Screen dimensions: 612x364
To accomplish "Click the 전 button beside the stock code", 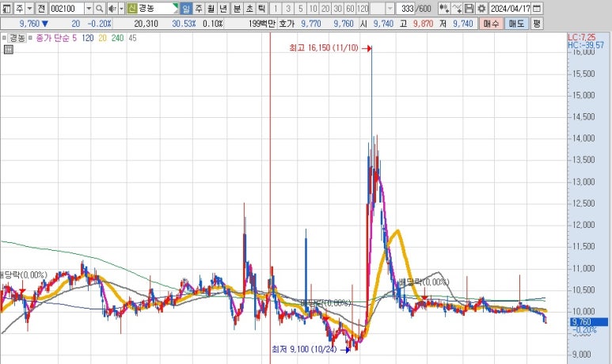I will (x=41, y=8).
